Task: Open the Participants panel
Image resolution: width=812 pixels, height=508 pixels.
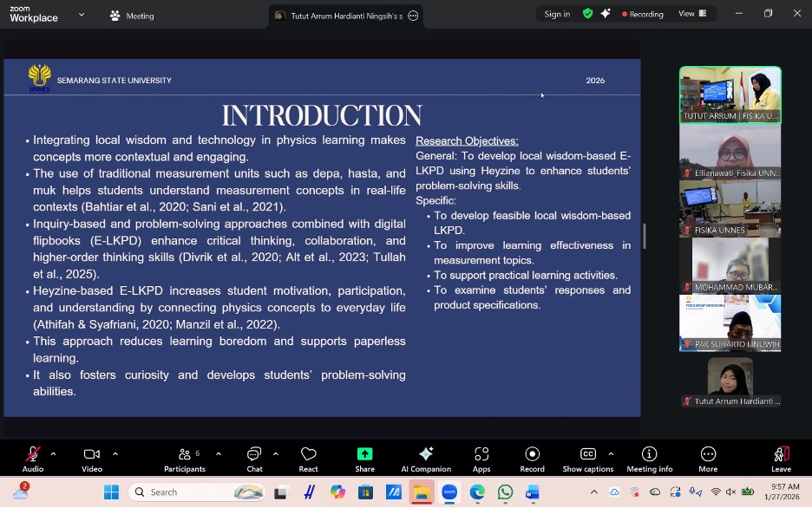Action: point(184,458)
